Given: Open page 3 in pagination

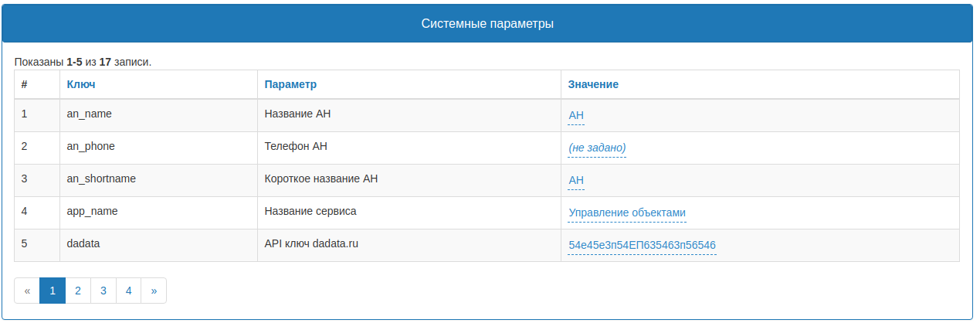Looking at the screenshot, I should click(x=103, y=291).
